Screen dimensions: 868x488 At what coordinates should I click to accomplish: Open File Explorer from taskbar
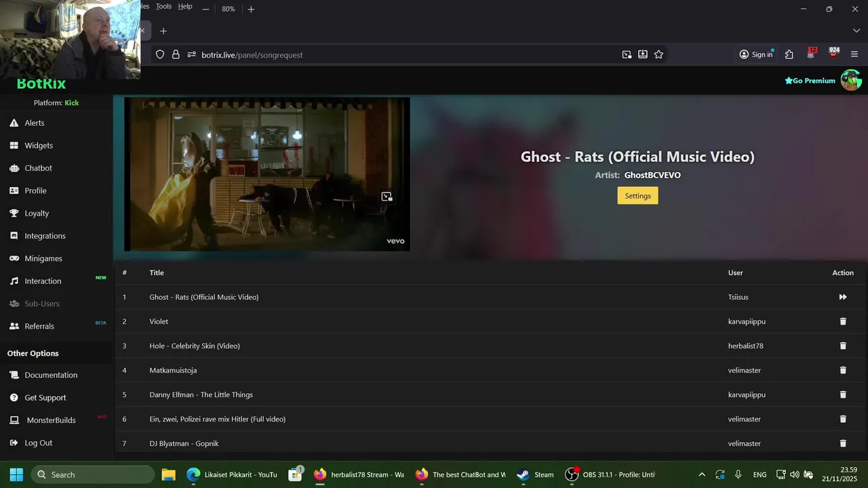(168, 474)
